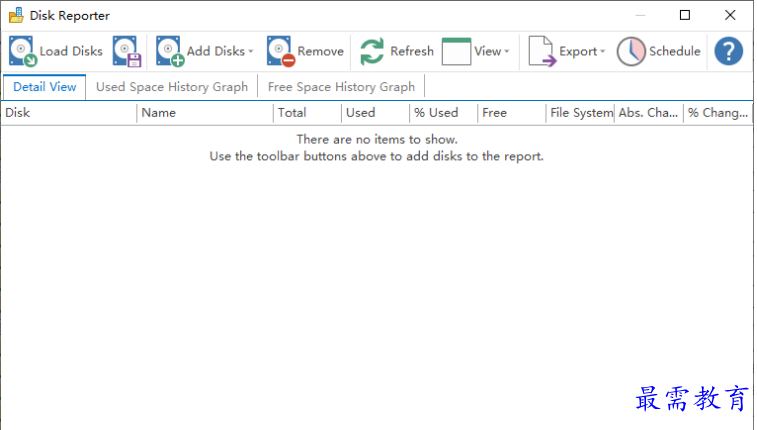Image resolution: width=757 pixels, height=430 pixels.
Task: Click the Abs. Cha... column header
Action: 649,113
